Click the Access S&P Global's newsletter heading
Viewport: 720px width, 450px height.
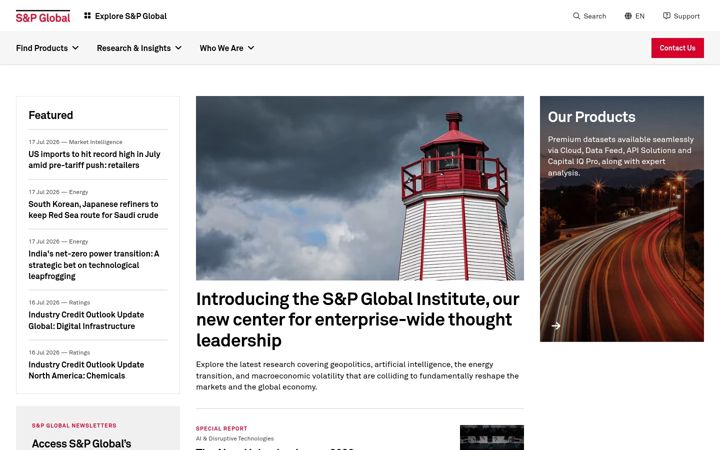click(x=81, y=444)
